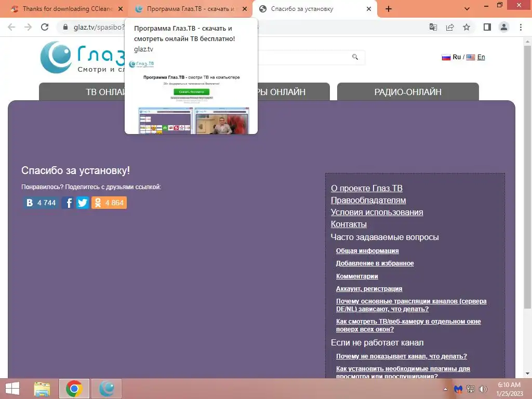
Task: Switch to Программа Глаз.ТВ tab
Action: pos(190,9)
